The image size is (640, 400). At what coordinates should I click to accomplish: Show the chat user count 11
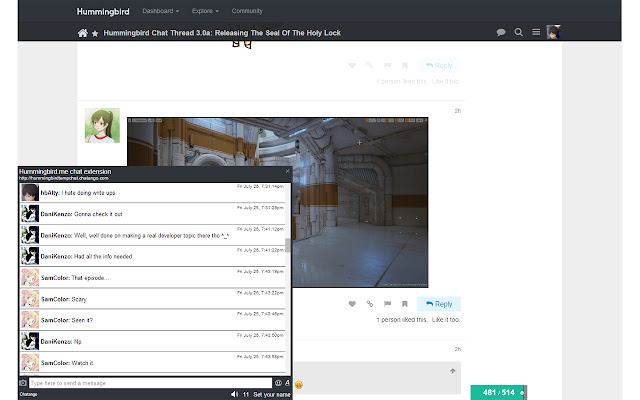tap(246, 395)
